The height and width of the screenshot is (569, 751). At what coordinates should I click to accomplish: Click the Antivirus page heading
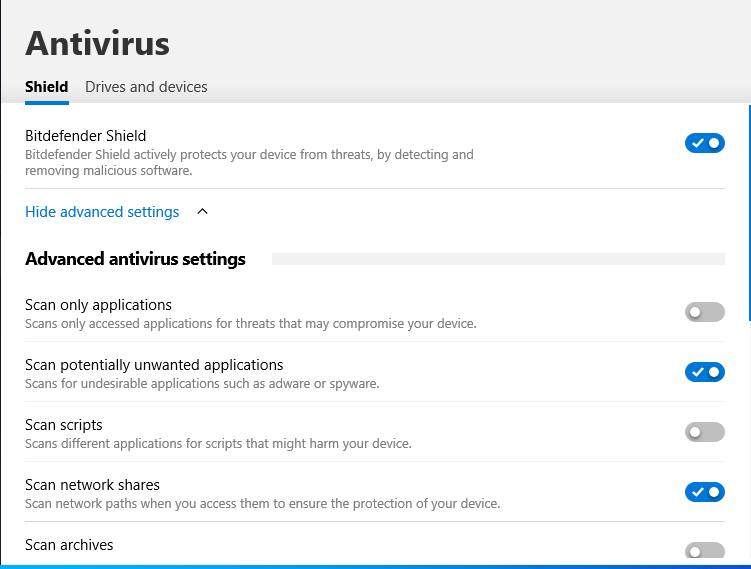click(97, 43)
